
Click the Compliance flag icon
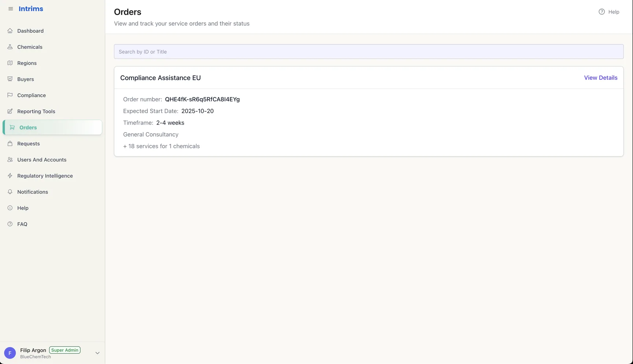pyautogui.click(x=10, y=95)
